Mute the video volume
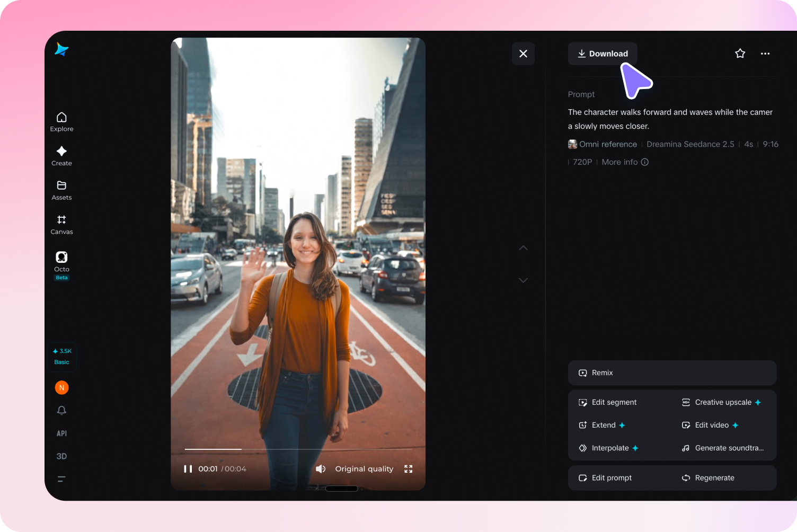 click(x=321, y=469)
